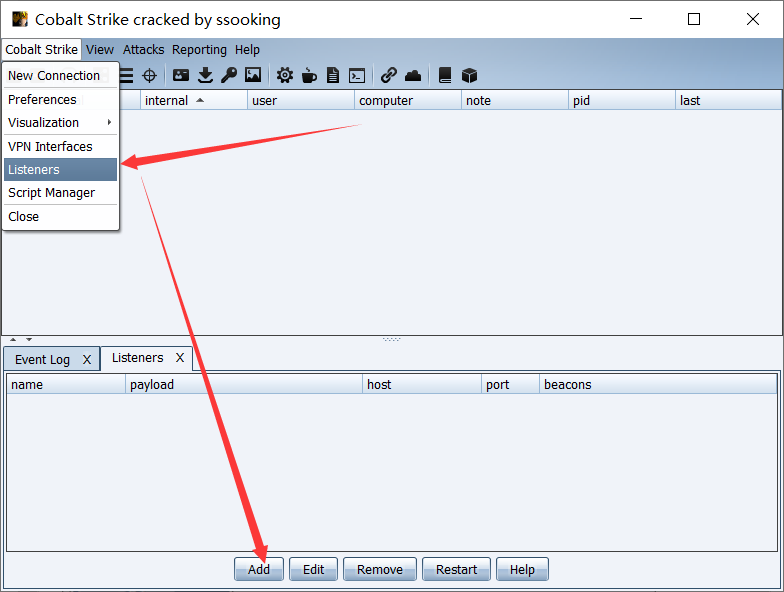784x592 pixels.
Task: Open the credentials ID card icon
Action: [x=180, y=76]
